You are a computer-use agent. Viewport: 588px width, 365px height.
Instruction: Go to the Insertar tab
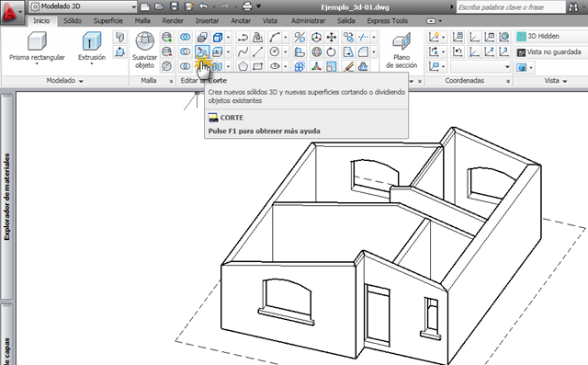click(x=207, y=21)
